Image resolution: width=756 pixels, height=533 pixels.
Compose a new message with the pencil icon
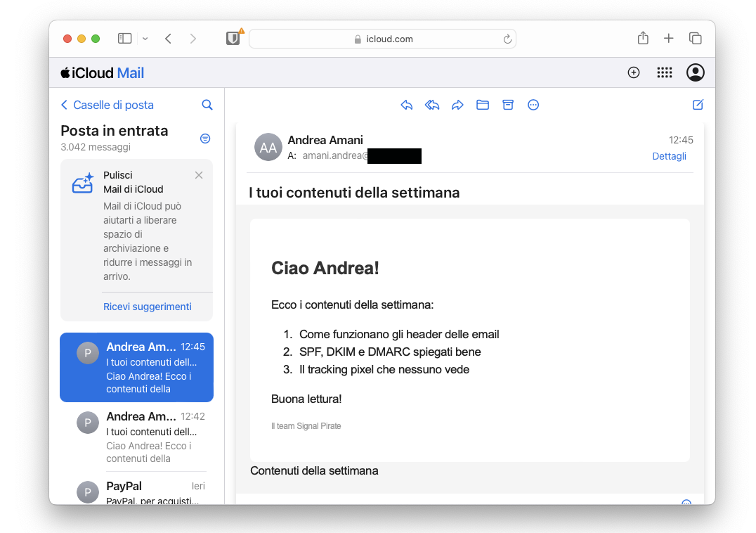coord(697,104)
